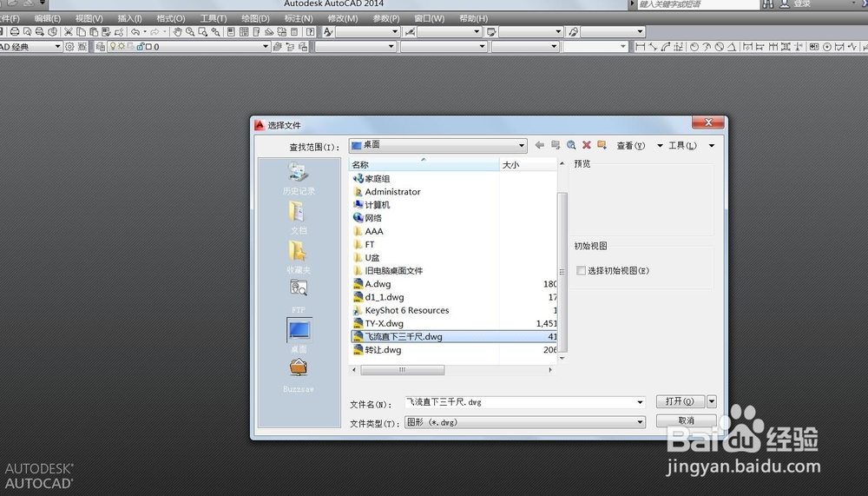Expand the file name combo box arrow
868x496 pixels.
coord(640,402)
